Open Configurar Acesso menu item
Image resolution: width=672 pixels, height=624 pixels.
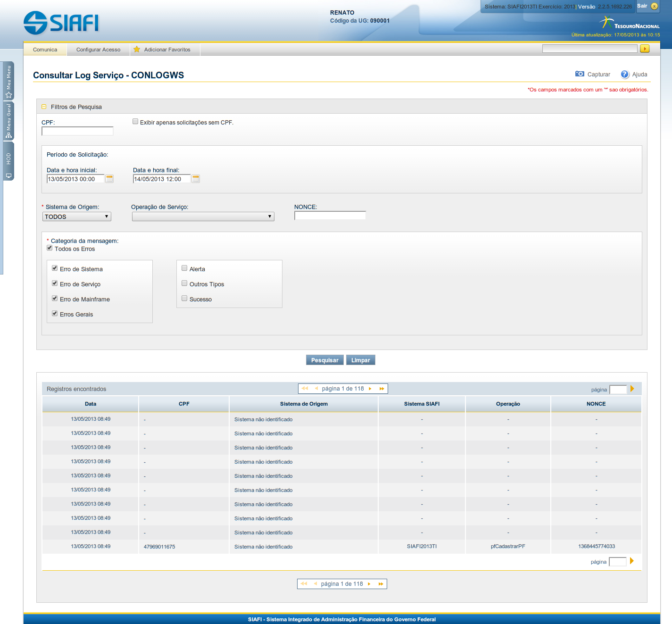pos(98,50)
